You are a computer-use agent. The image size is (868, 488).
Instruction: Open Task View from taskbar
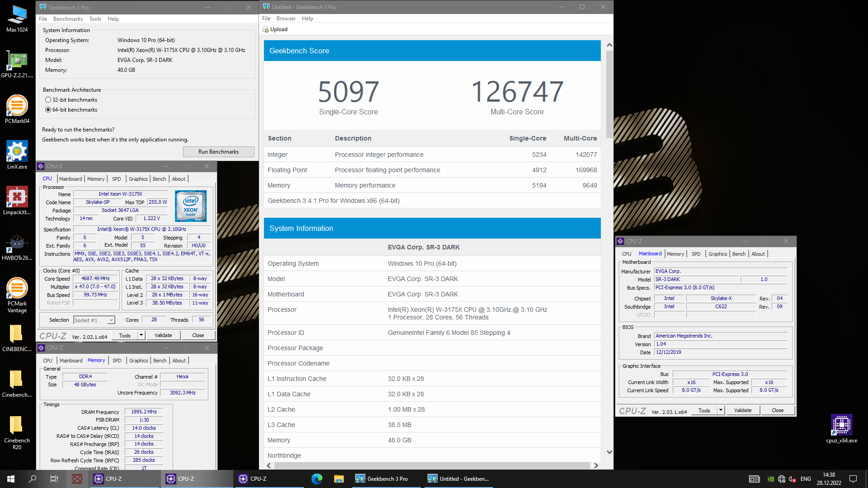[x=54, y=479]
